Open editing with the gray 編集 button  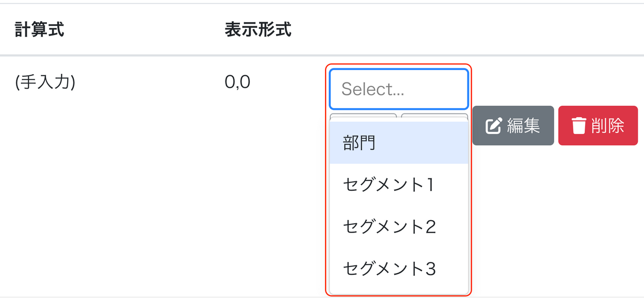click(513, 126)
